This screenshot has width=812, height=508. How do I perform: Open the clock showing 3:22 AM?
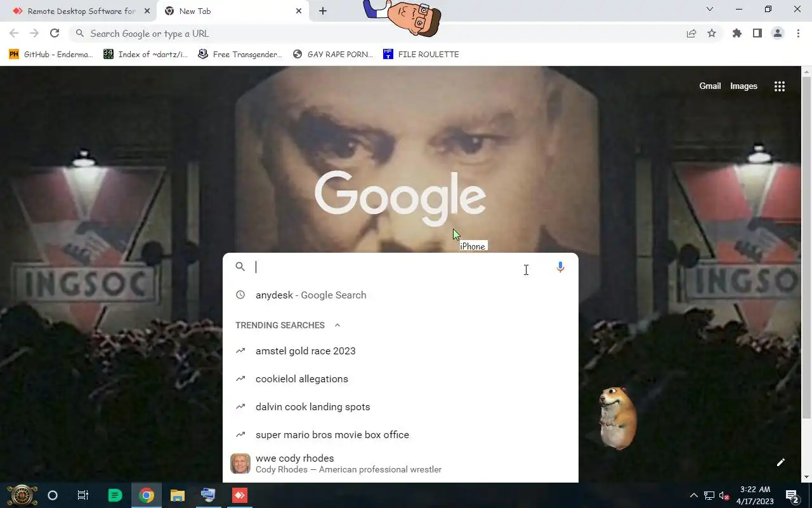755,495
